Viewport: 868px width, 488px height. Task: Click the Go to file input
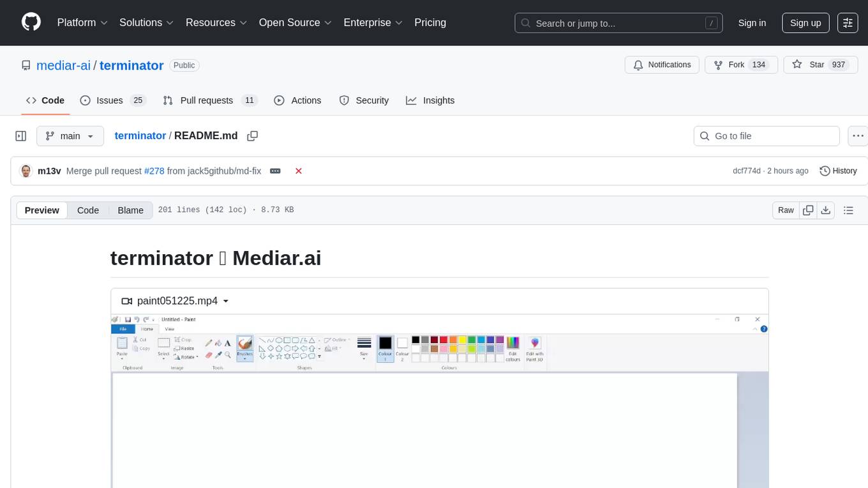pos(767,136)
